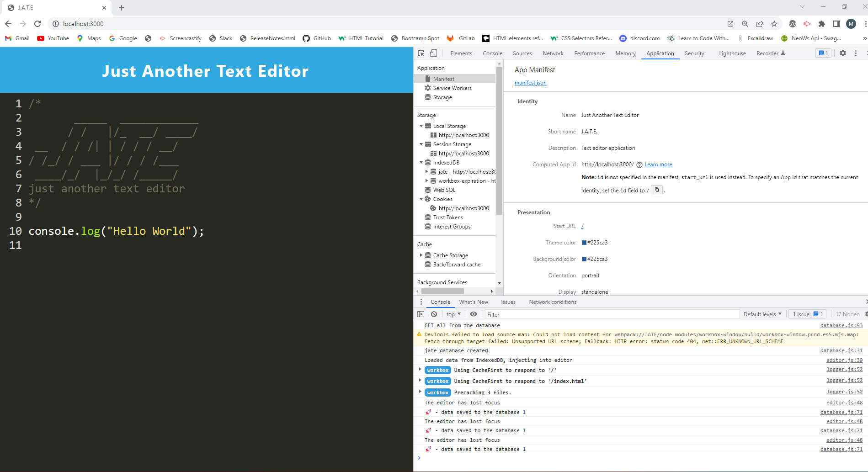Viewport: 868px width, 472px height.
Task: Open Service Workers in Application panel
Action: coord(452,88)
